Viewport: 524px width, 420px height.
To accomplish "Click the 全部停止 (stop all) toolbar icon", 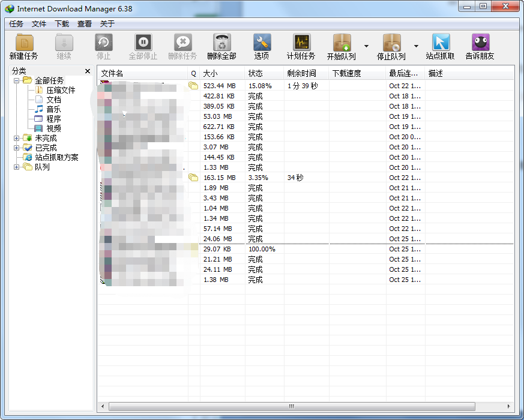I will click(143, 43).
